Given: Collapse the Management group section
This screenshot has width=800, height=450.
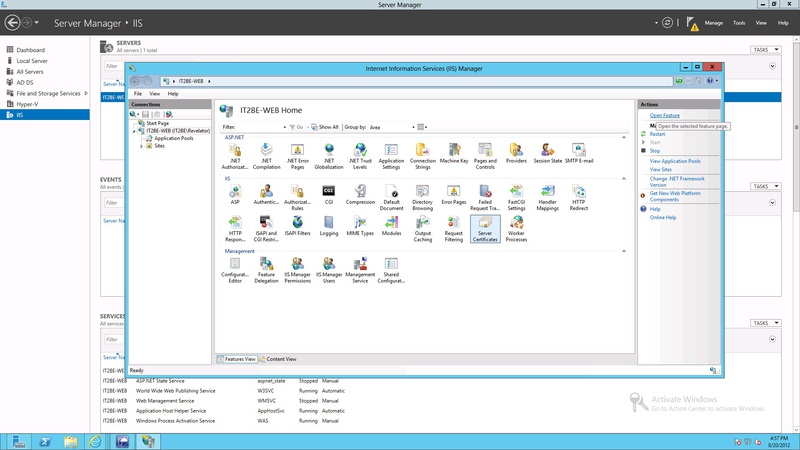Looking at the screenshot, I should (623, 251).
